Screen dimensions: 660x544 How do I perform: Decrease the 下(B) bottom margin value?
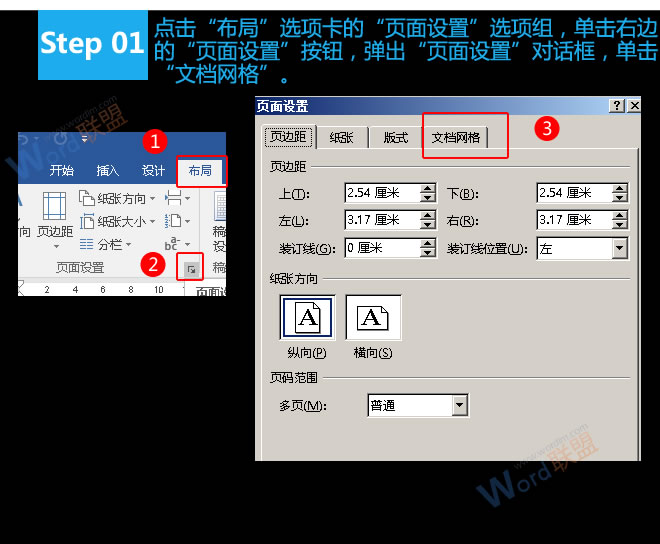pos(620,198)
